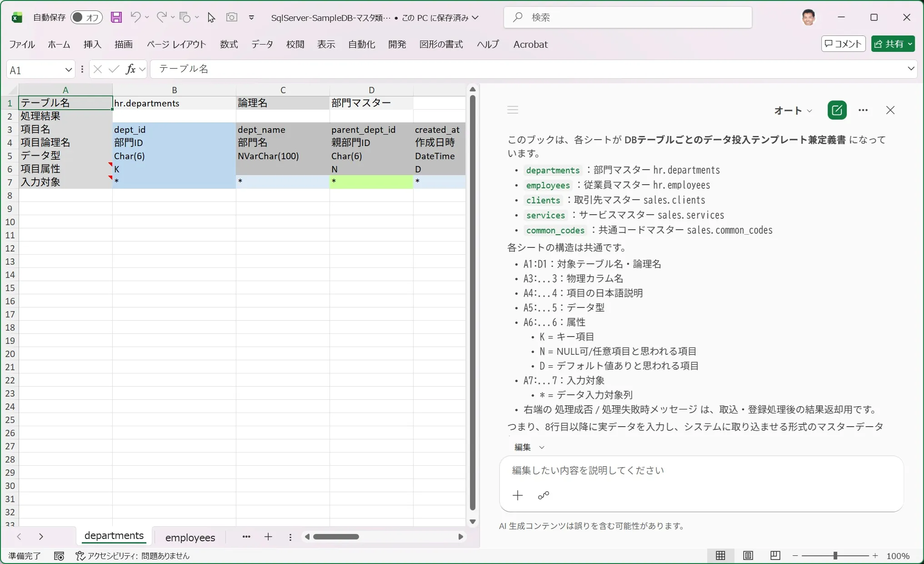924x564 pixels.
Task: Open the 挿入 ribbon tab
Action: [x=92, y=44]
